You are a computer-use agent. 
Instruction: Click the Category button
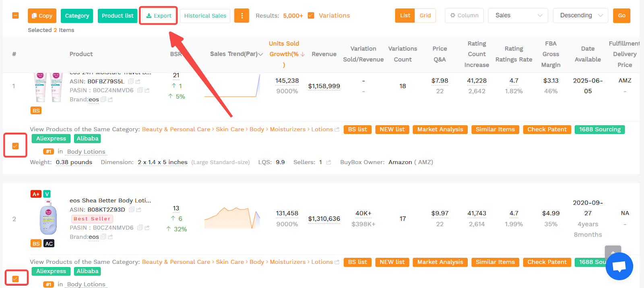[x=77, y=16]
